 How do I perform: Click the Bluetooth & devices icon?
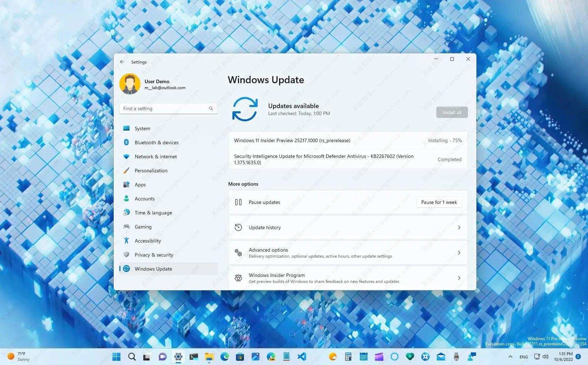[x=126, y=142]
